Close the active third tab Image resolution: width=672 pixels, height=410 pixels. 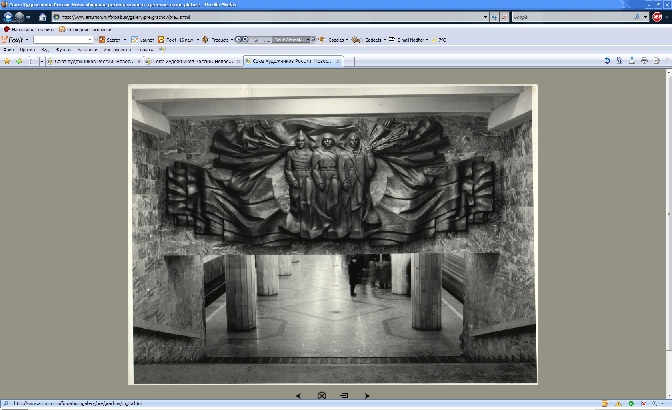click(338, 61)
